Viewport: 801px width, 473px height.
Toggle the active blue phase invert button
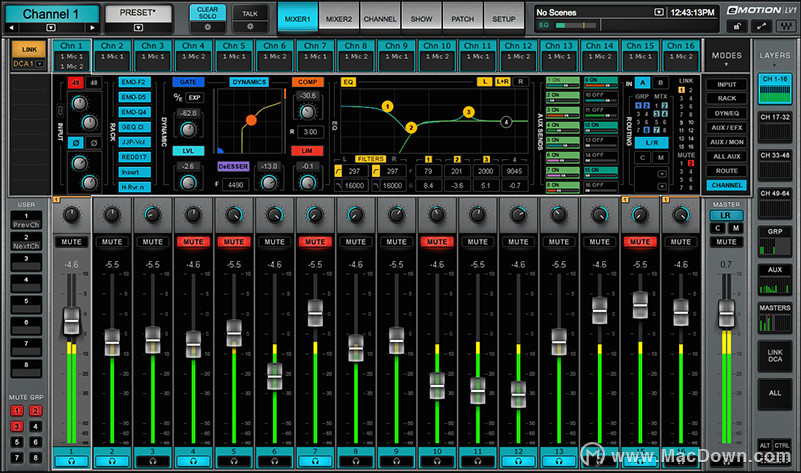[x=76, y=143]
